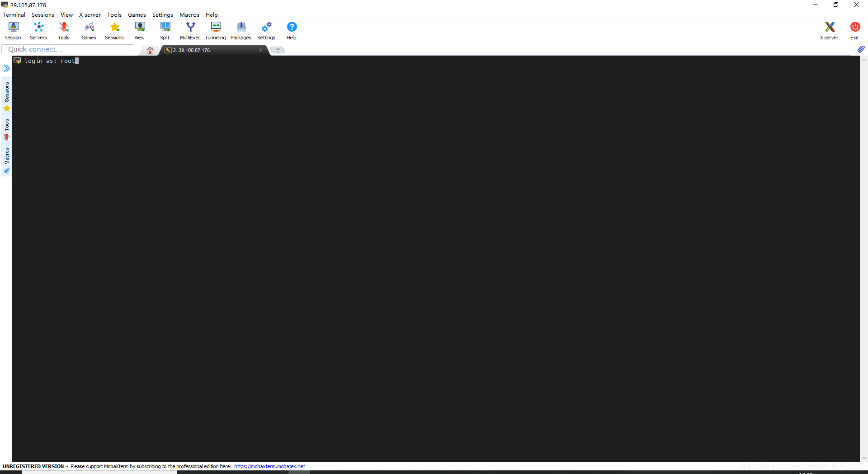Screen dimensions: 868x474
Task: Open the Tools toolbar icon
Action: [64, 31]
